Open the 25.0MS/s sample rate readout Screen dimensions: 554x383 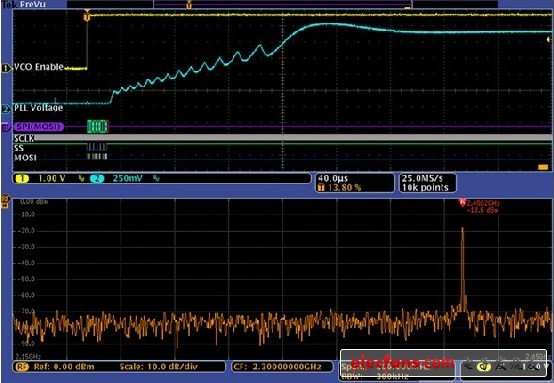pyautogui.click(x=428, y=183)
